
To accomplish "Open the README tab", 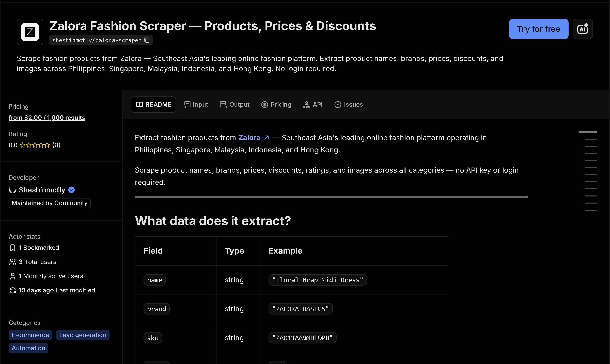I will pos(153,105).
